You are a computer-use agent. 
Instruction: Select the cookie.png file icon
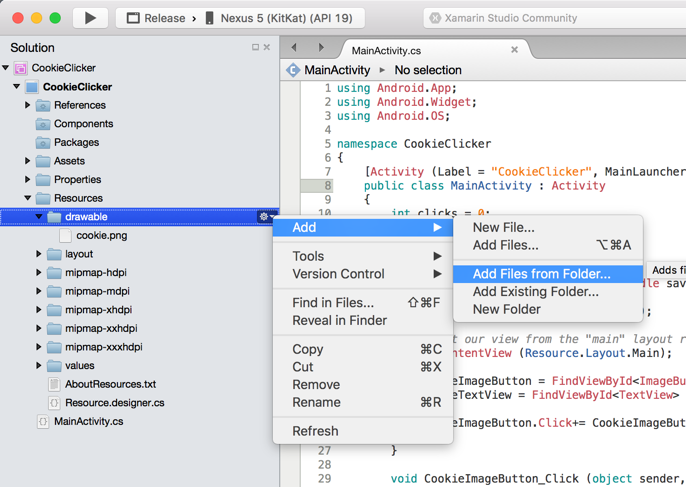65,236
